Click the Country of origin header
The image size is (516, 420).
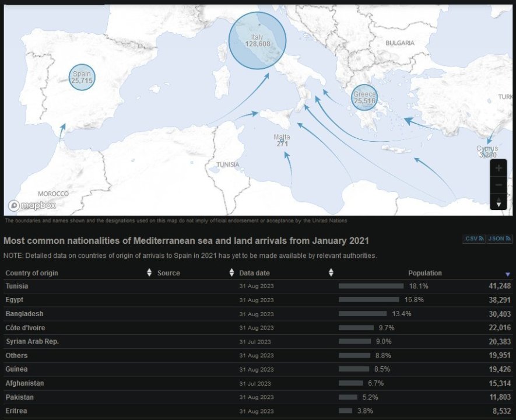click(x=31, y=273)
